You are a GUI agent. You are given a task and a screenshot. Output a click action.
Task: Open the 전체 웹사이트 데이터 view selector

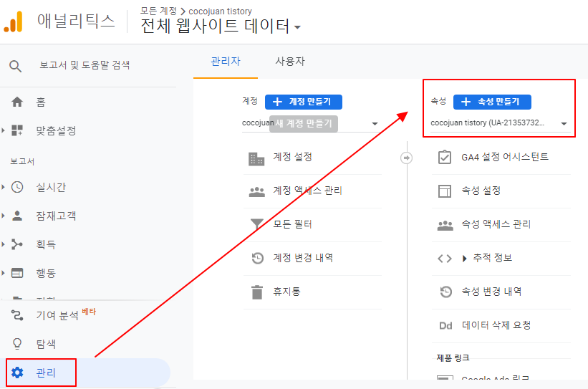coord(221,27)
